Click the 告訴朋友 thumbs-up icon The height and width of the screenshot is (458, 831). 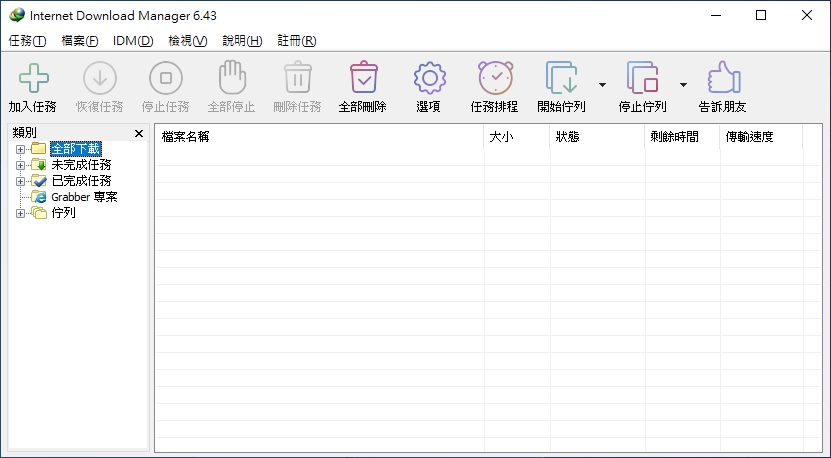click(723, 78)
